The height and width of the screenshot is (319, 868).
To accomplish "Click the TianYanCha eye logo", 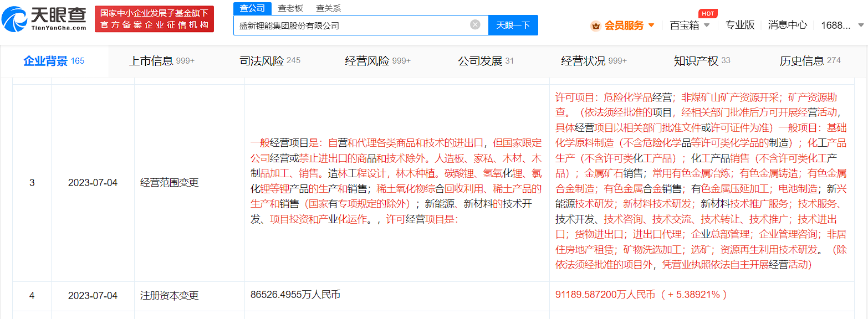I will click(13, 19).
